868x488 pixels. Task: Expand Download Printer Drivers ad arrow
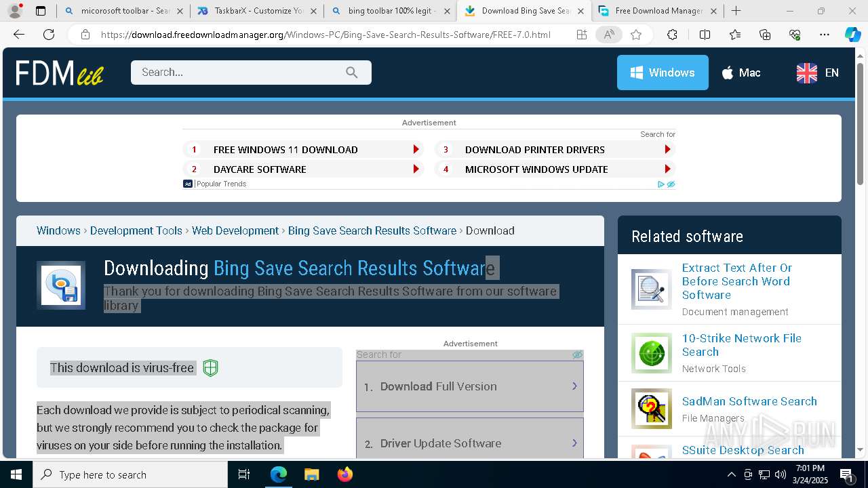click(668, 150)
